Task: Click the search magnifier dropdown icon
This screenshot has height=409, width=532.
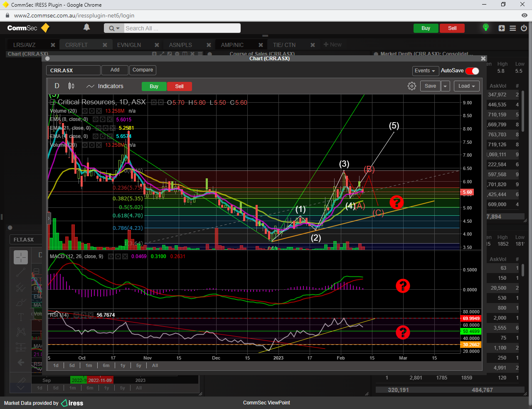Action: point(114,28)
